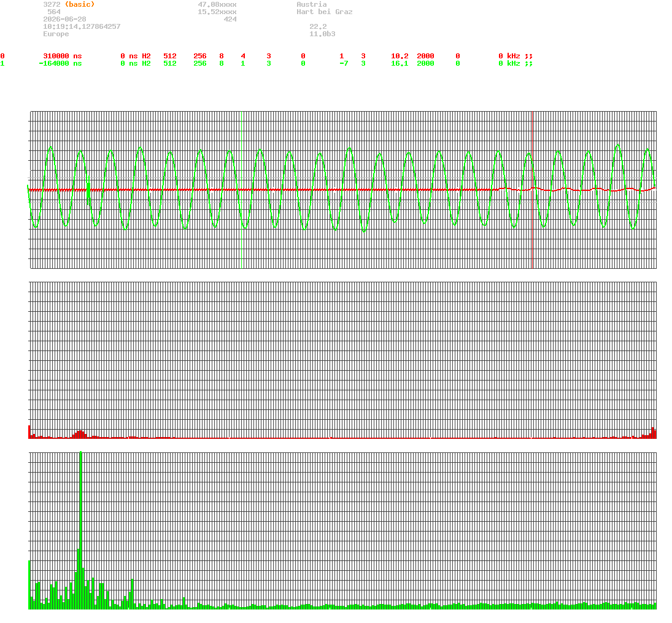This screenshot has width=672, height=623.
Task: Click the red row 512 value
Action: point(170,56)
